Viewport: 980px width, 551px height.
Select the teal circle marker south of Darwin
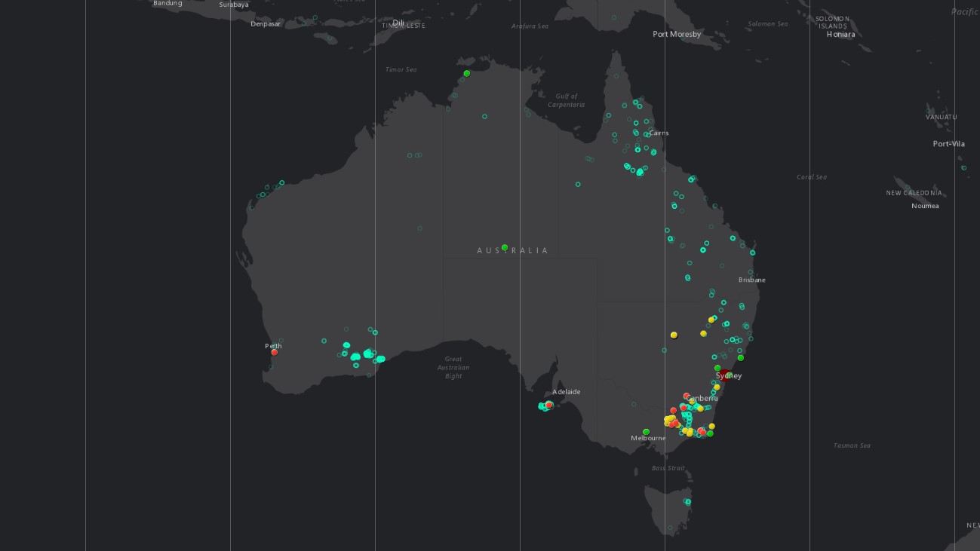(x=484, y=116)
